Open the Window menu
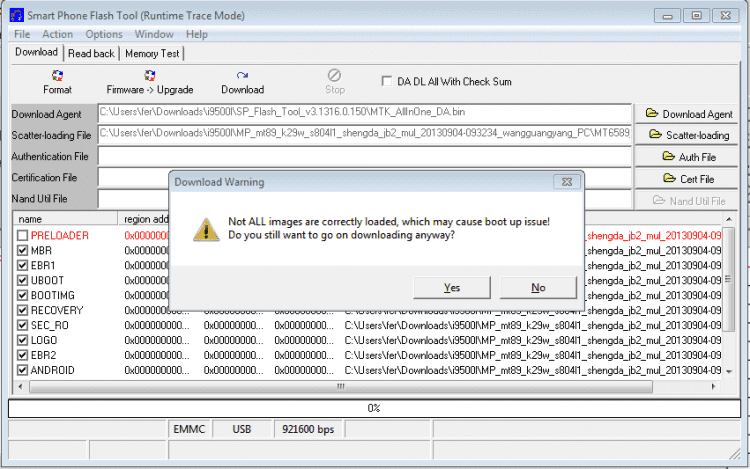 click(x=154, y=34)
